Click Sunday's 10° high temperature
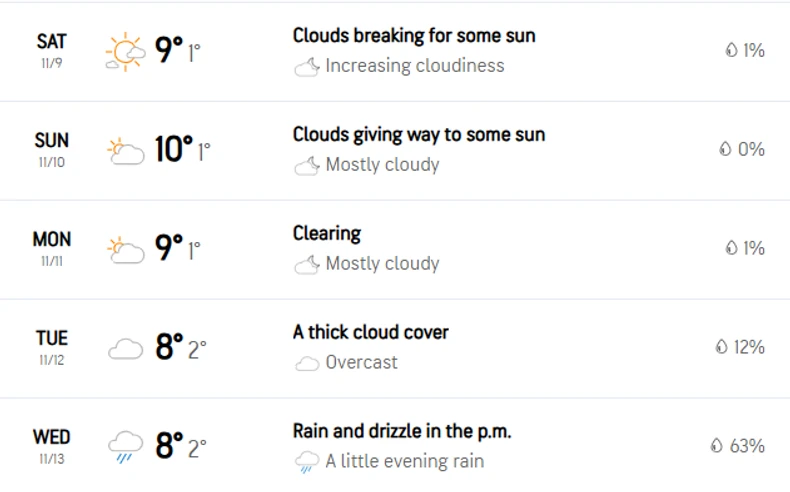Screen dimensions: 790x492 pos(173,150)
